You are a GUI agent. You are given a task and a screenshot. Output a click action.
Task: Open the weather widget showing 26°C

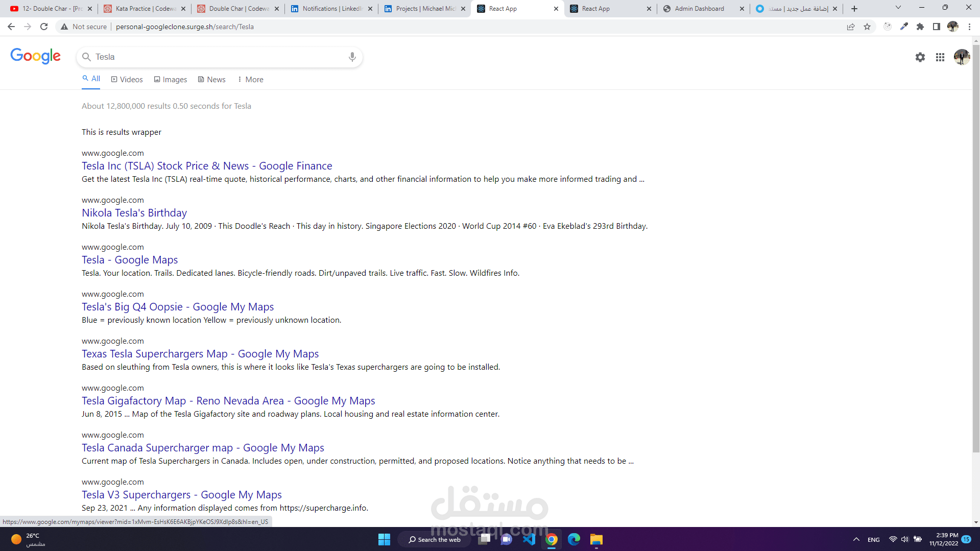tap(29, 539)
